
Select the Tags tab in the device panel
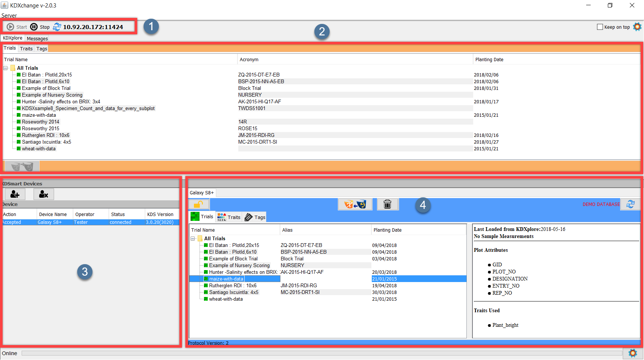pos(255,217)
